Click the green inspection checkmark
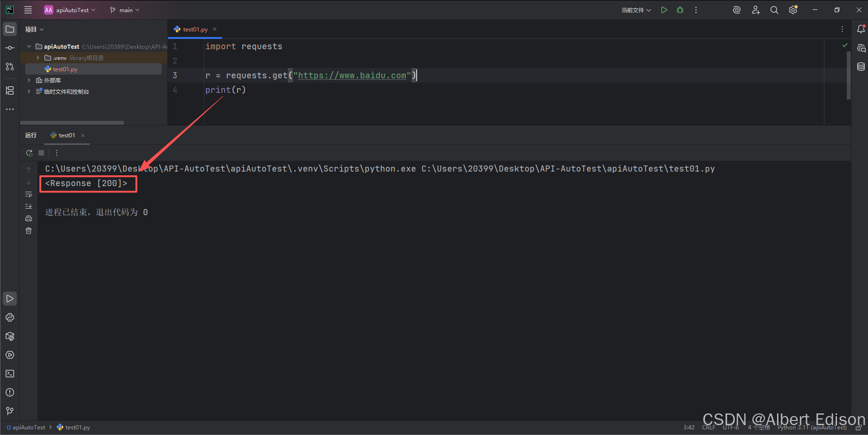 (x=845, y=45)
